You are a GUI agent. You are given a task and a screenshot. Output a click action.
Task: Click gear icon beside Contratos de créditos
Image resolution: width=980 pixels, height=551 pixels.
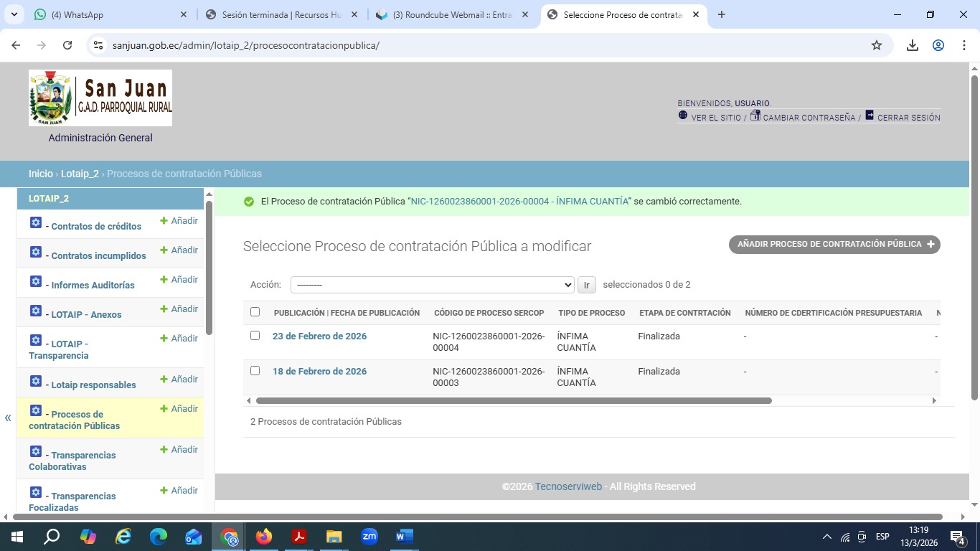tap(36, 223)
